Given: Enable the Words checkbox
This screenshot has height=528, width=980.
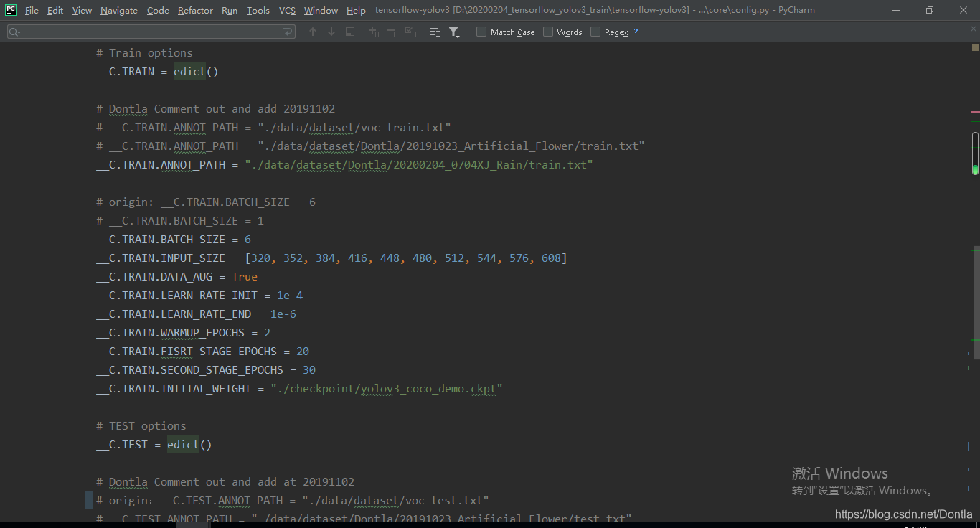Looking at the screenshot, I should pyautogui.click(x=548, y=32).
